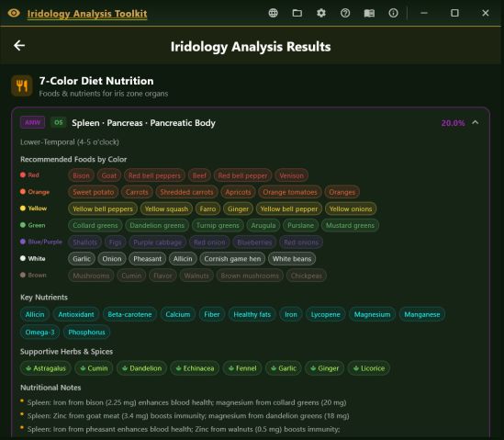Select the Cornish game hen chip
Screen dimensions: 504x440
[232, 259]
